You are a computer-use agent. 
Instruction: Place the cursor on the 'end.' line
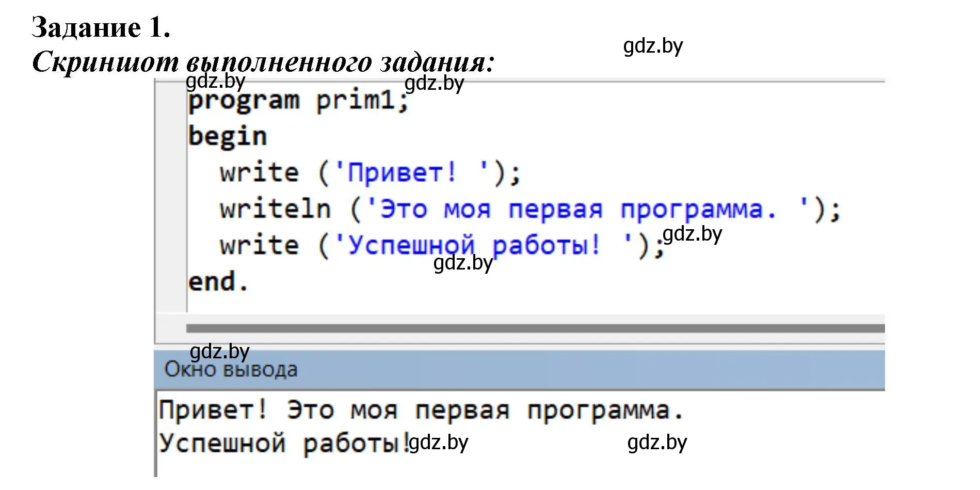[218, 282]
